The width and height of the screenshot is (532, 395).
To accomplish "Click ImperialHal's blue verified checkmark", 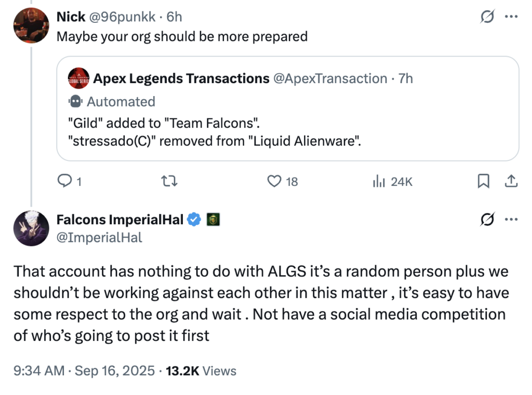I will click(x=193, y=220).
